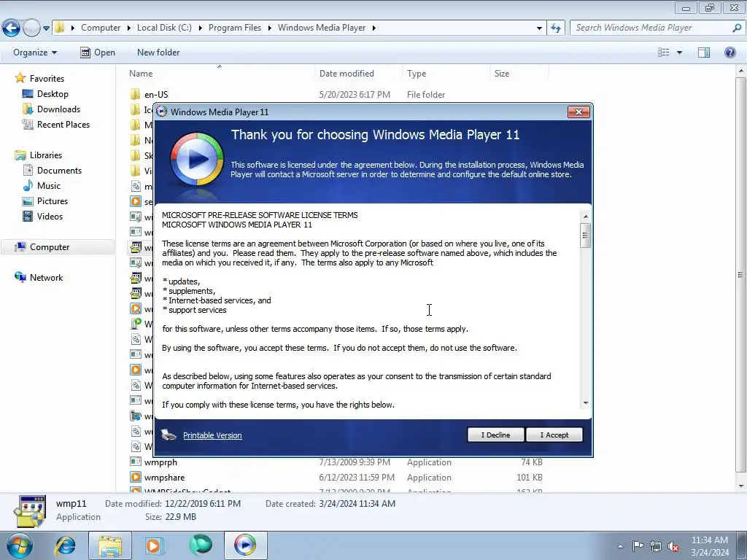Launch Internet Explorer from the taskbar
747x560 pixels.
tap(65, 545)
